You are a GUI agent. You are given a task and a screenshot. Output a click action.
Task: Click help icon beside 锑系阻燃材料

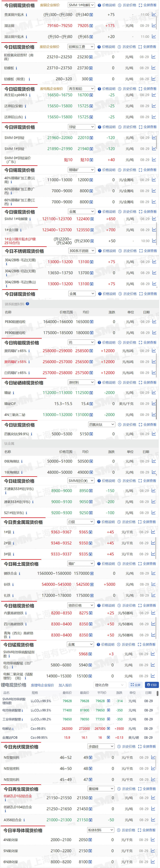(x=28, y=304)
